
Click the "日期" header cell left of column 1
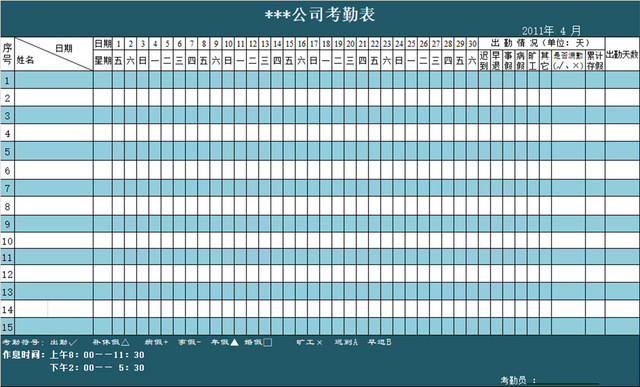click(103, 44)
